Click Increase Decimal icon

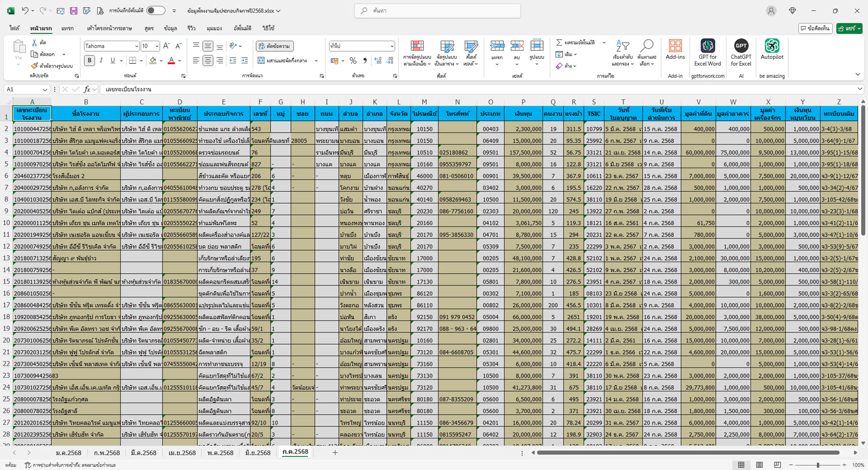coord(378,61)
